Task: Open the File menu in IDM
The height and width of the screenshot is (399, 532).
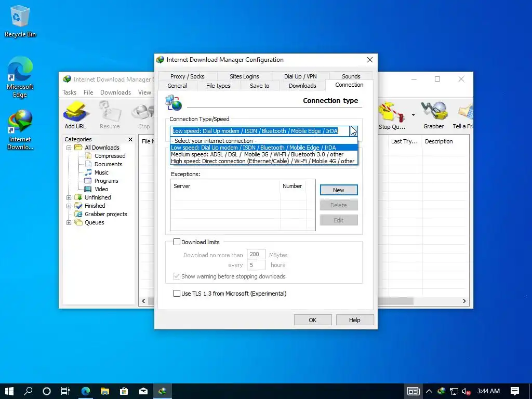Action: click(88, 92)
